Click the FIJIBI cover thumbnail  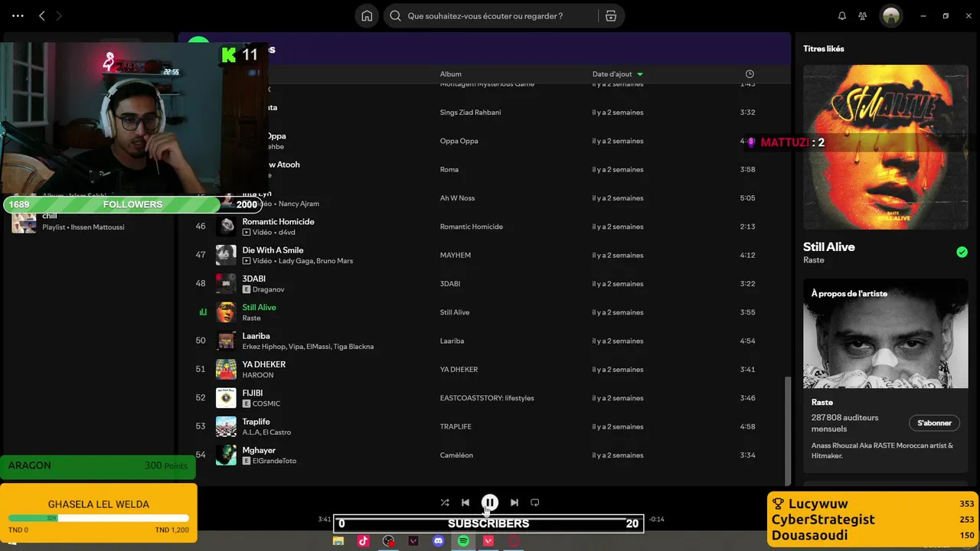click(226, 398)
